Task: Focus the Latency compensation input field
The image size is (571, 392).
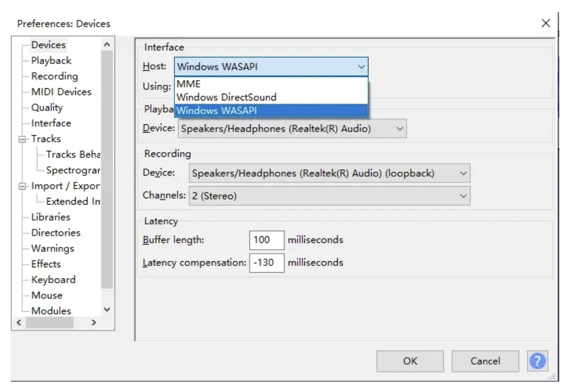Action: click(267, 262)
